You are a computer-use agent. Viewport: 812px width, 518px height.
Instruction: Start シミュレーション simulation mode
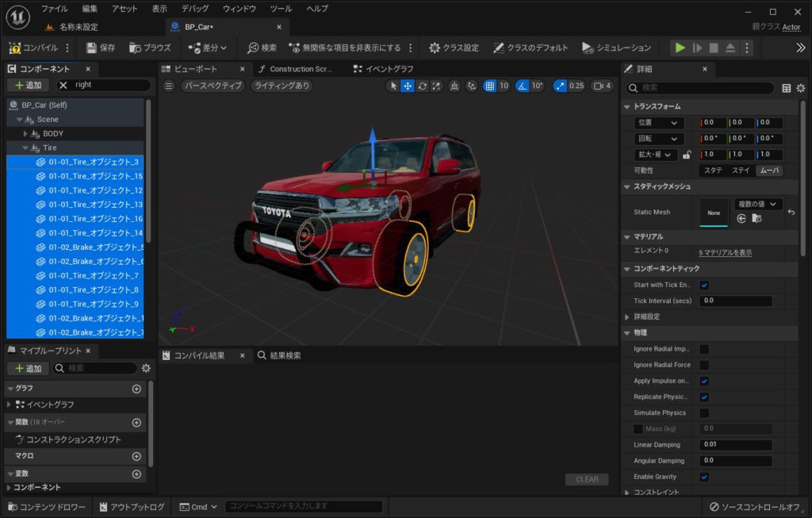[x=616, y=48]
